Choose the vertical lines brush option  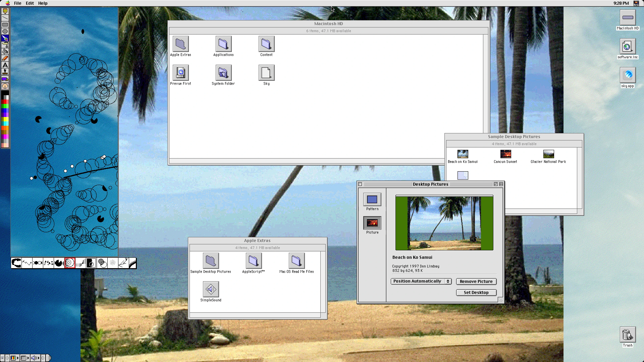[x=80, y=263]
